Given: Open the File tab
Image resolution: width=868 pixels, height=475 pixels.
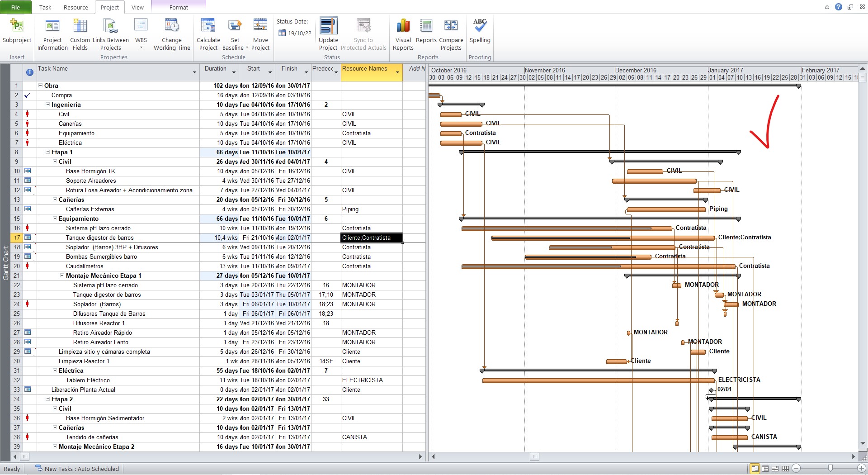Looking at the screenshot, I should tap(15, 7).
